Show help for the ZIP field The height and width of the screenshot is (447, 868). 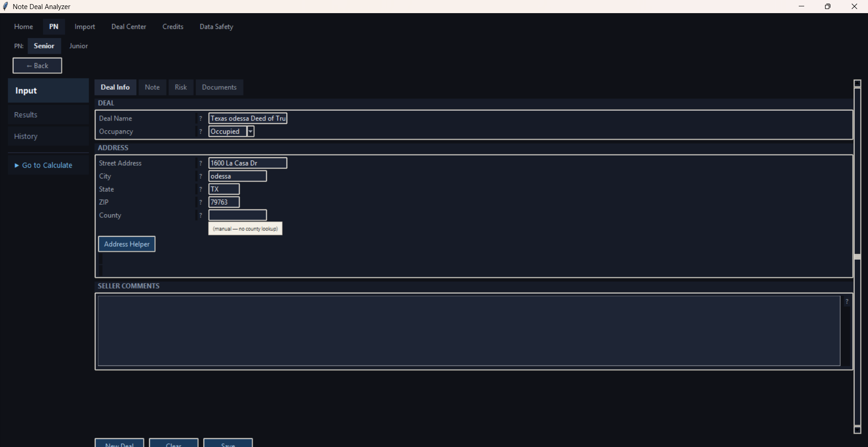(x=200, y=202)
